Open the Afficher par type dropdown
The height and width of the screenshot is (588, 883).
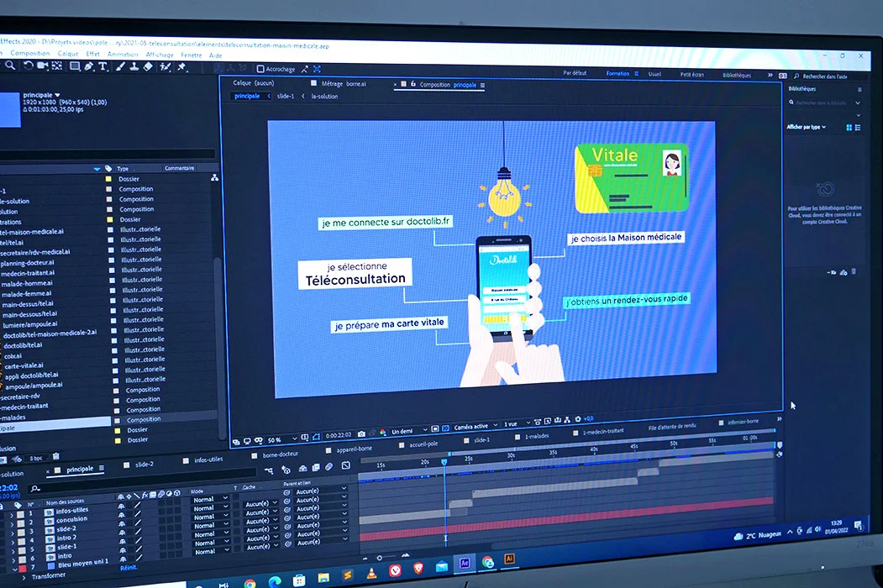pyautogui.click(x=806, y=128)
